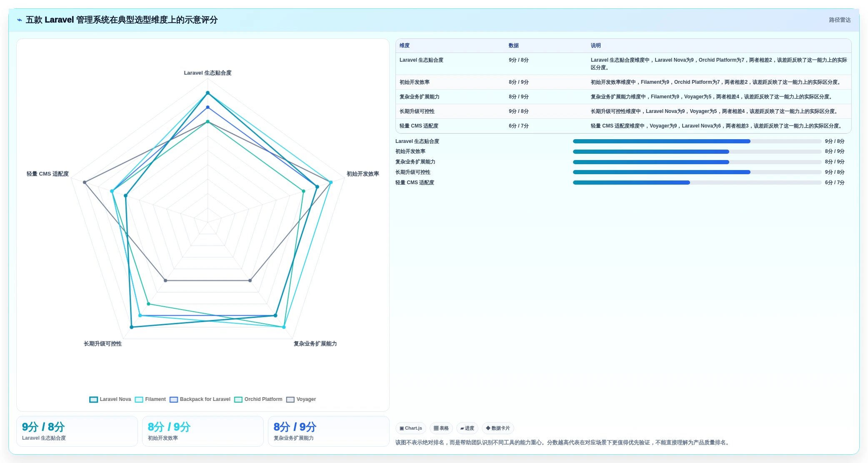Click radar axis label 初始开发效率

tap(363, 174)
